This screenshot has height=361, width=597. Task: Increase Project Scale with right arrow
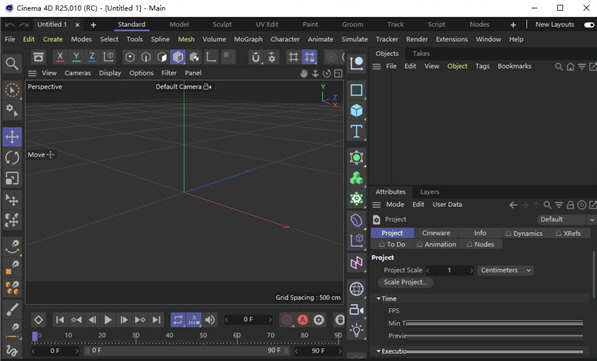click(471, 270)
